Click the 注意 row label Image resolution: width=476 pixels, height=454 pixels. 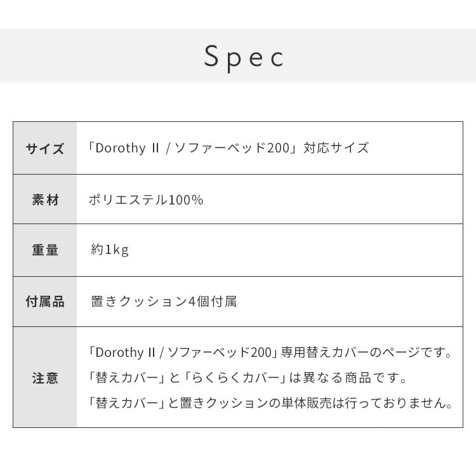tap(45, 378)
